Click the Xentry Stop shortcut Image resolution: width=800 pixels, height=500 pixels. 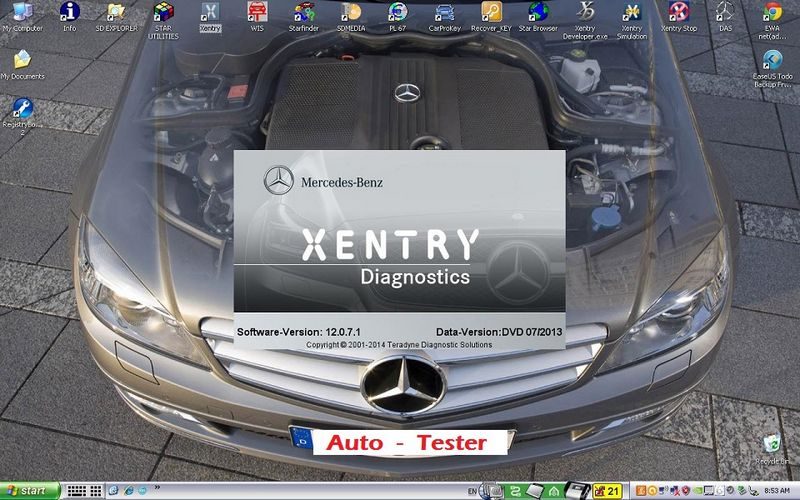point(679,17)
